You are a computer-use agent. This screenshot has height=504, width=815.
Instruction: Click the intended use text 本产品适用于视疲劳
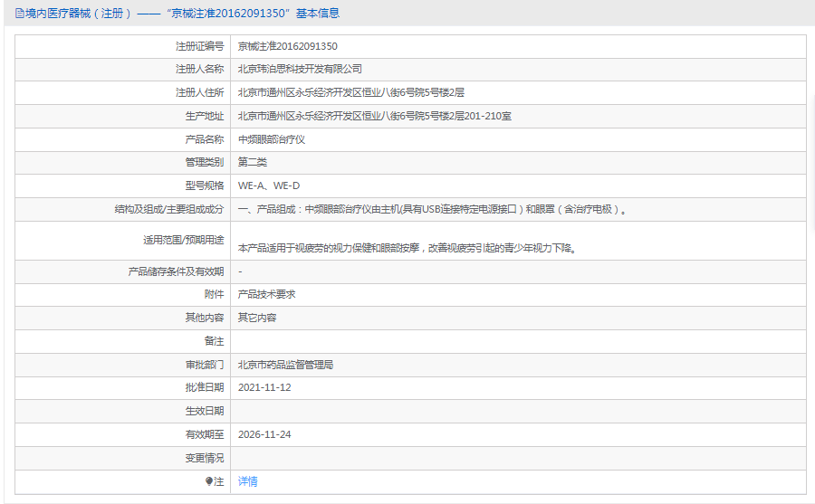click(407, 248)
